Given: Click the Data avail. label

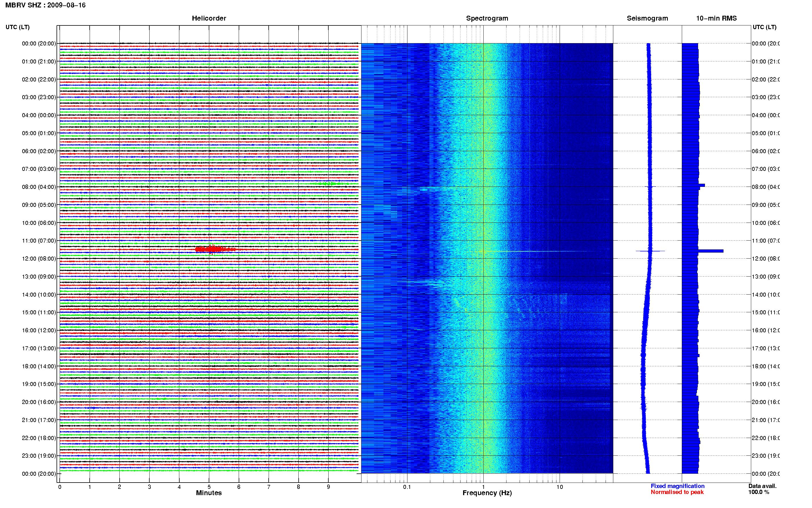Looking at the screenshot, I should [x=762, y=486].
